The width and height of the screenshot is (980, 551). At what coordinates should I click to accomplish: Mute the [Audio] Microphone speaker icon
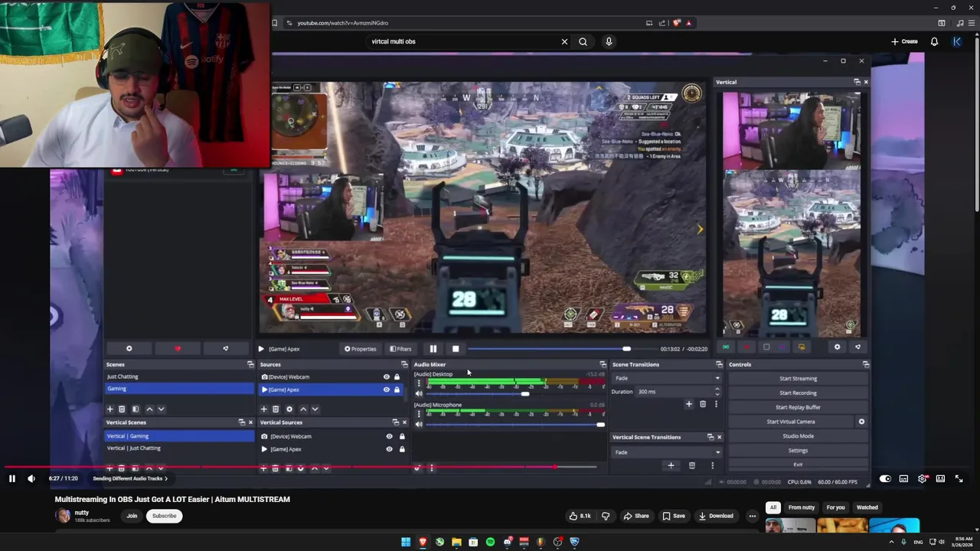419,424
